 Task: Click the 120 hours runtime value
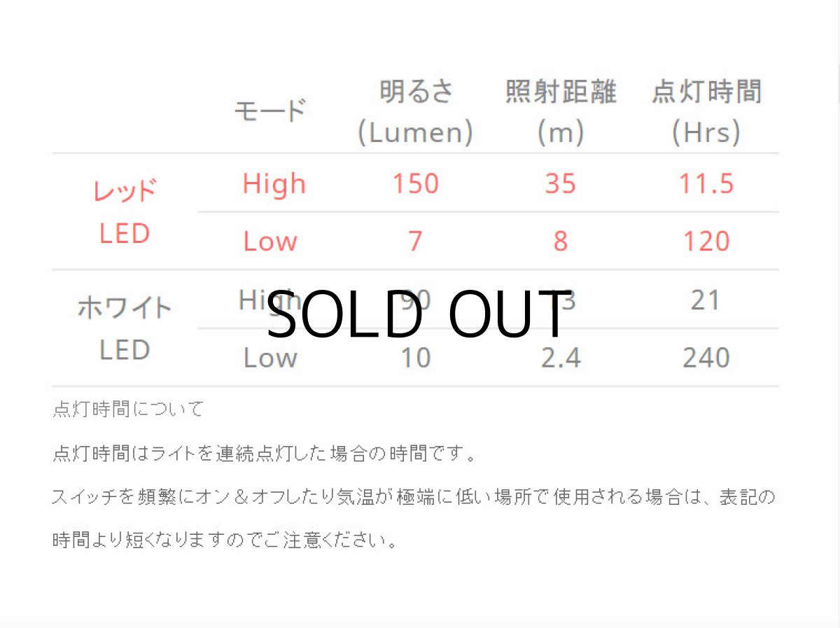(706, 242)
